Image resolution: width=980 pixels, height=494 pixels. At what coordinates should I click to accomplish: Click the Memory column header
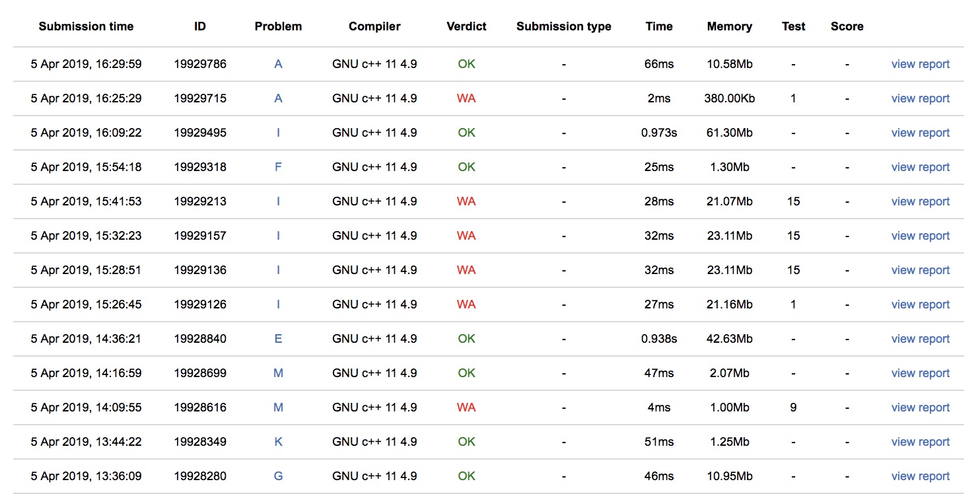pos(729,26)
